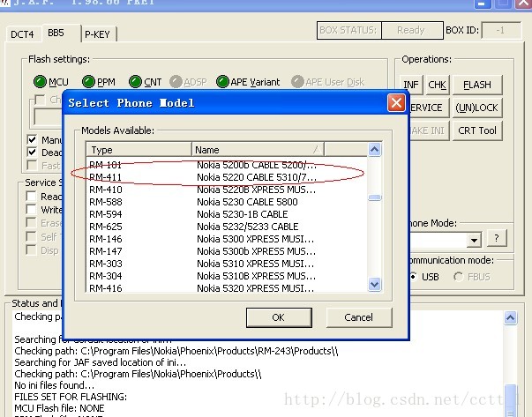Open the CRT Tool

coord(477,130)
